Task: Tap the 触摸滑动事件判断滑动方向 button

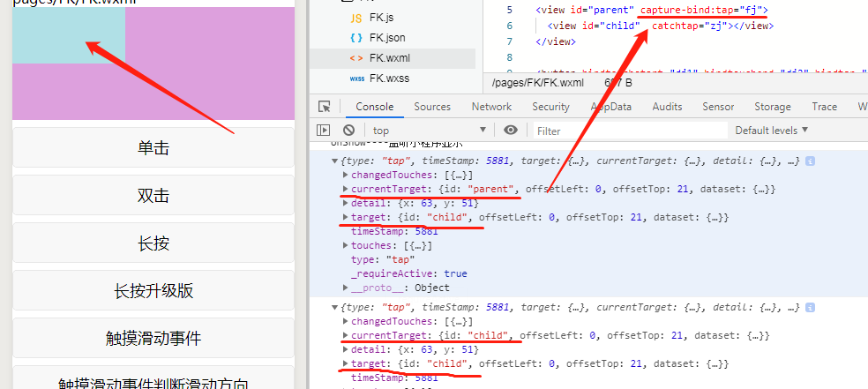Action: [153, 378]
